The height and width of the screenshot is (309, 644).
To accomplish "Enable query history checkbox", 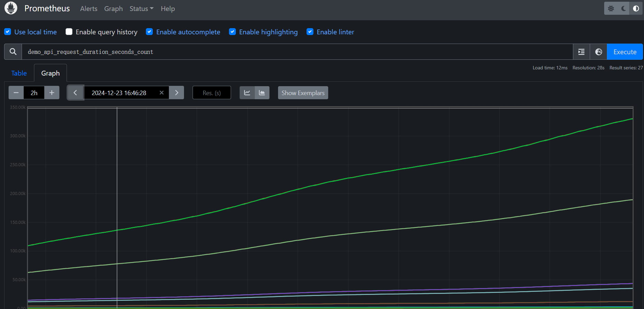I will point(69,32).
